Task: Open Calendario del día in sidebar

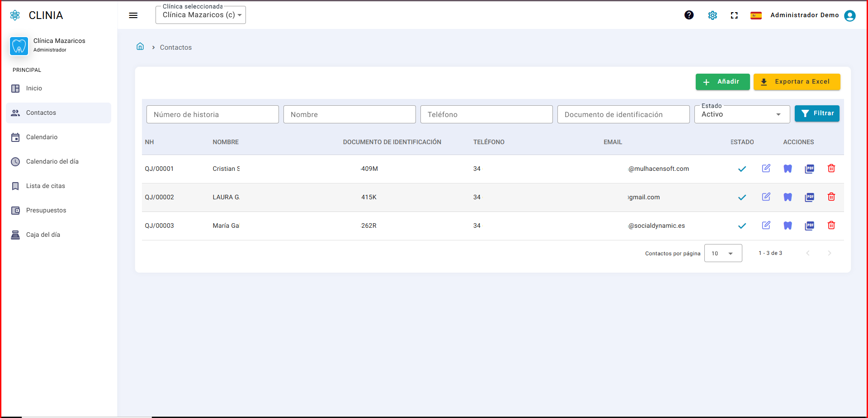Action: [58, 162]
